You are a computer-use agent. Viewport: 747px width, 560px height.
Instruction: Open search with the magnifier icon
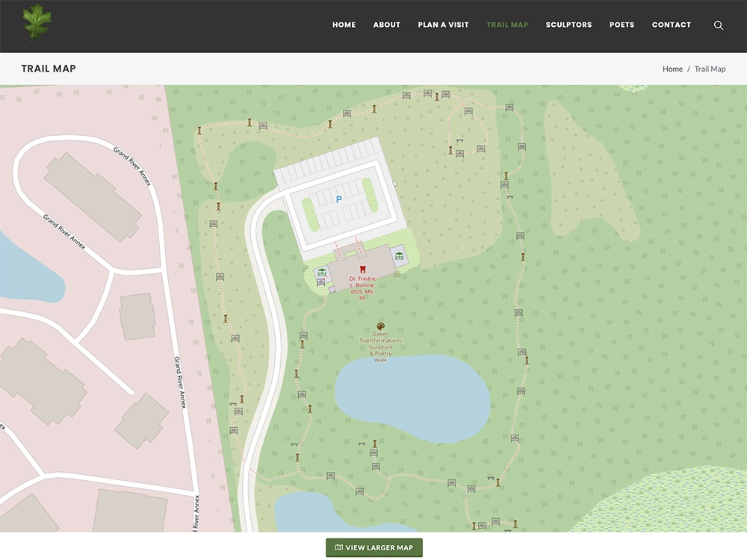[x=718, y=25]
